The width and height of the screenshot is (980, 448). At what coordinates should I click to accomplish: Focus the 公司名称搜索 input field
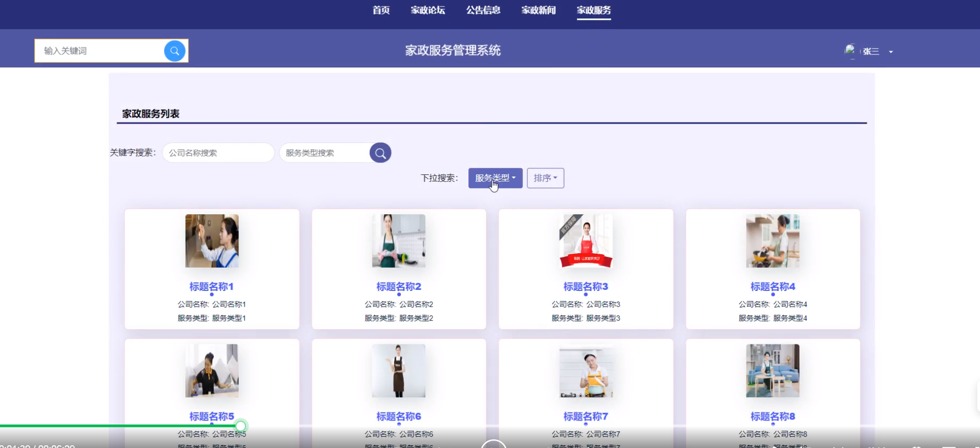[218, 153]
